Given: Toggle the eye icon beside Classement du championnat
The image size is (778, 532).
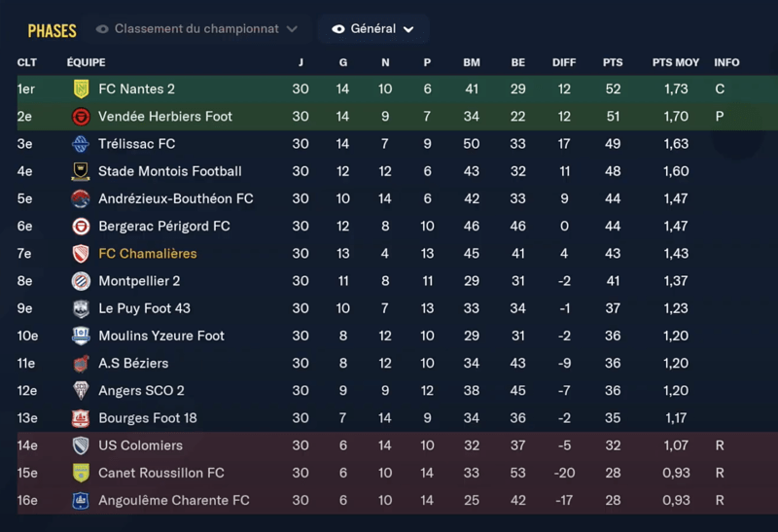Looking at the screenshot, I should 102,29.
